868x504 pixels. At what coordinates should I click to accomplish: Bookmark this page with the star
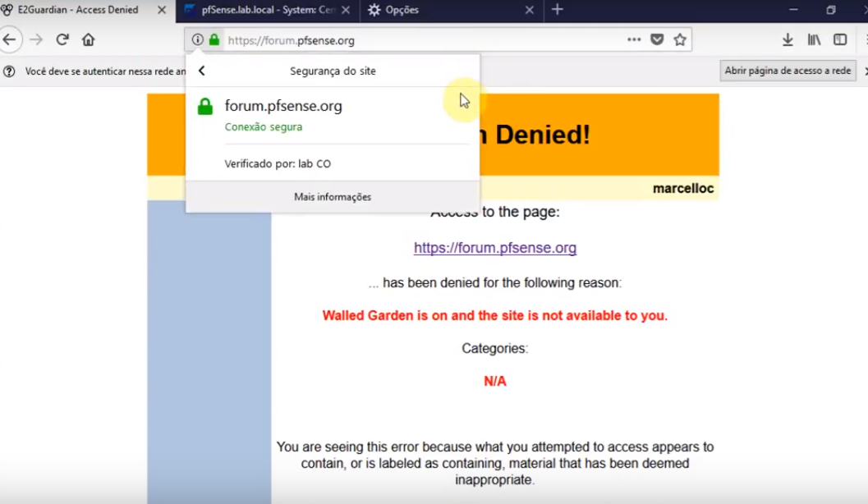[680, 40]
